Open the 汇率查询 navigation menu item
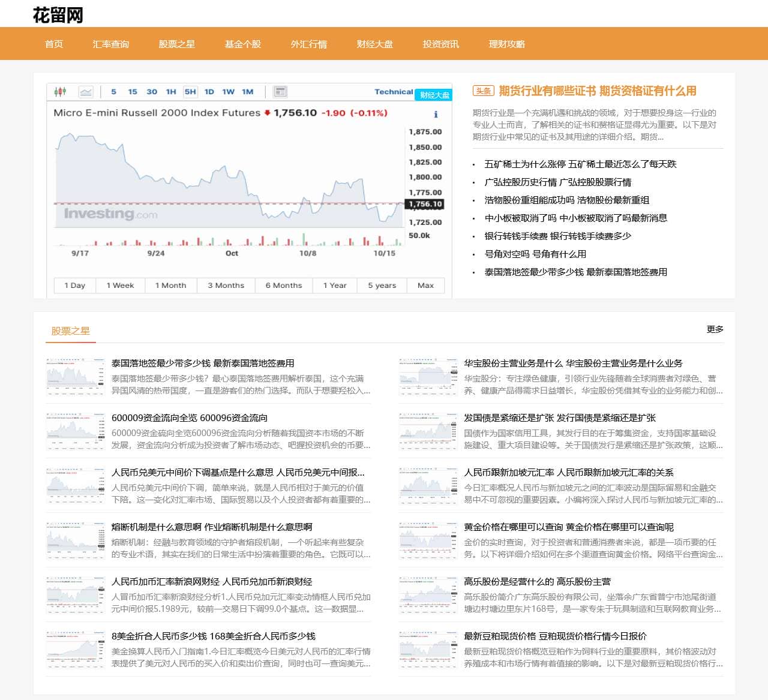The height and width of the screenshot is (700, 768). click(111, 44)
